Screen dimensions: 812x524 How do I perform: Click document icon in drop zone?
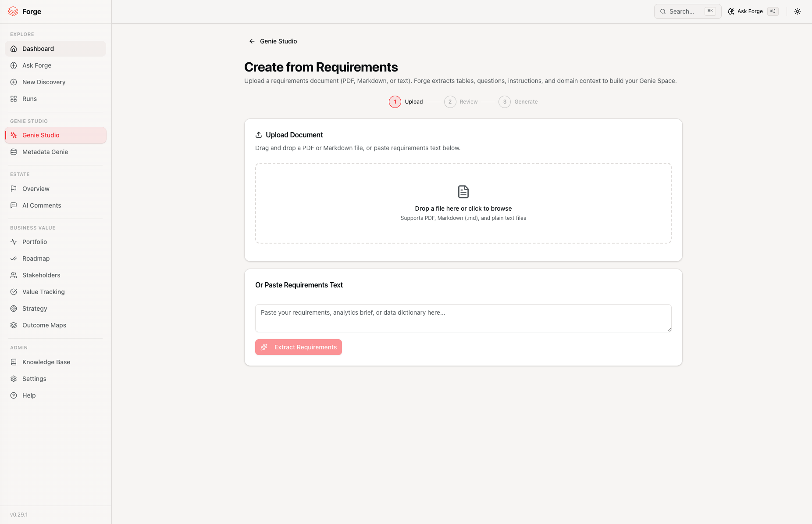[463, 192]
